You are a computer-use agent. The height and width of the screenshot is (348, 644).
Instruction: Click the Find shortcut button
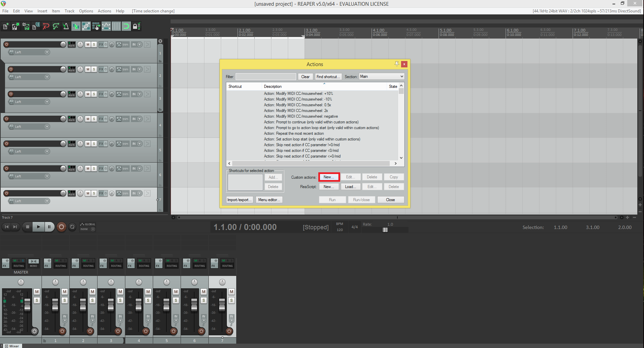click(x=328, y=77)
